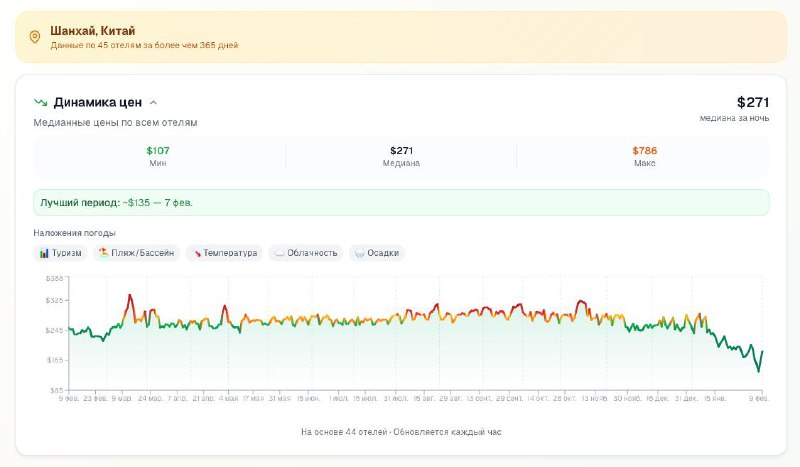Click the bar chart icon in Туризм chip
The height and width of the screenshot is (467, 800).
coord(45,253)
